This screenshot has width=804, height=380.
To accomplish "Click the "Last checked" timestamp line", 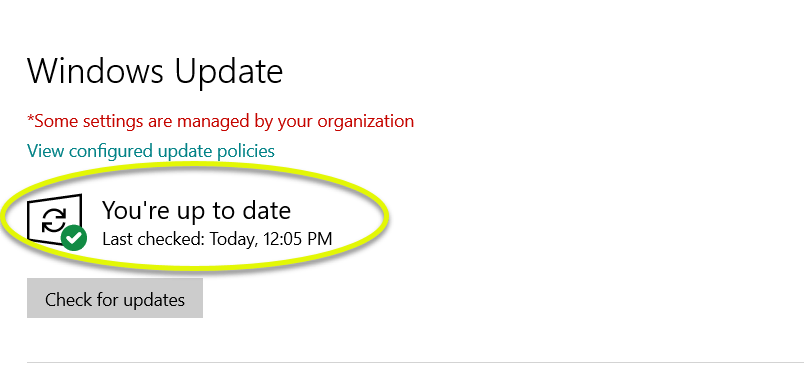I will point(217,239).
